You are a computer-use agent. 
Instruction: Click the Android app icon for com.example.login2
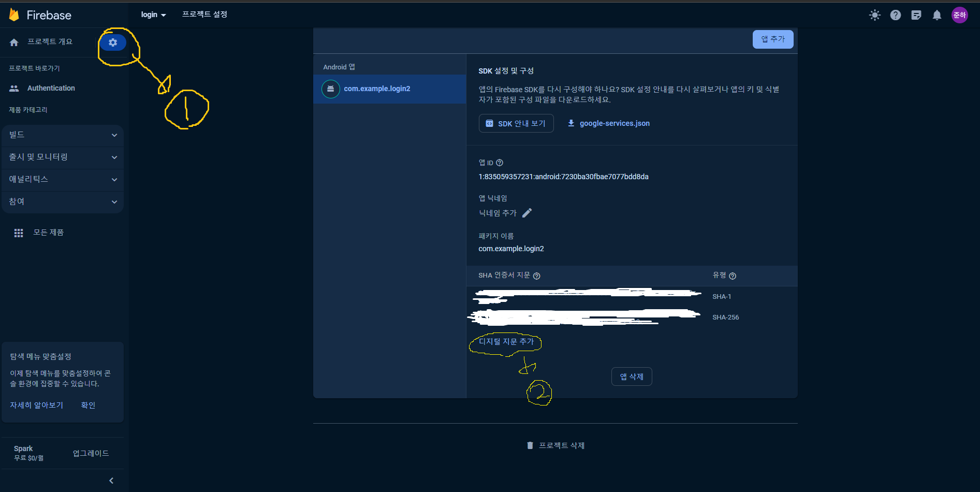[331, 89]
